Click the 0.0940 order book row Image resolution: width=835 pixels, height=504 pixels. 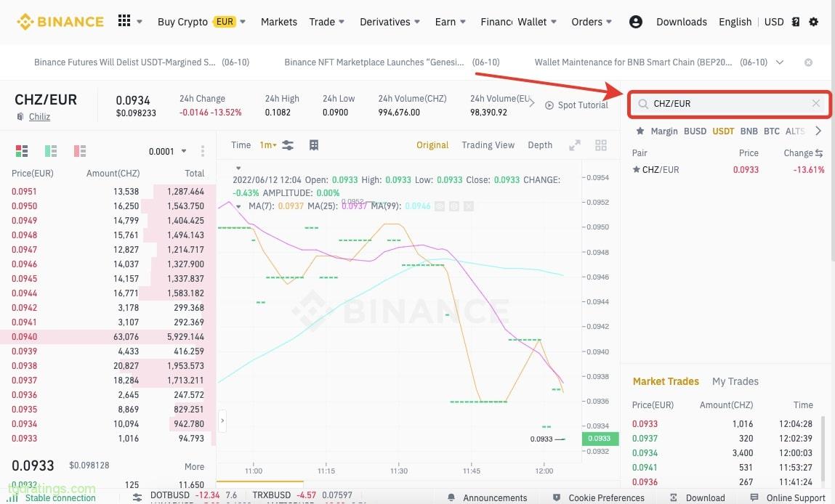(108, 337)
